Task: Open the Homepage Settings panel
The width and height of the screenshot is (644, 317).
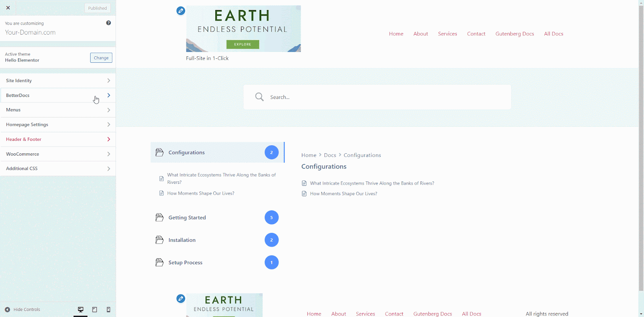Action: click(58, 125)
